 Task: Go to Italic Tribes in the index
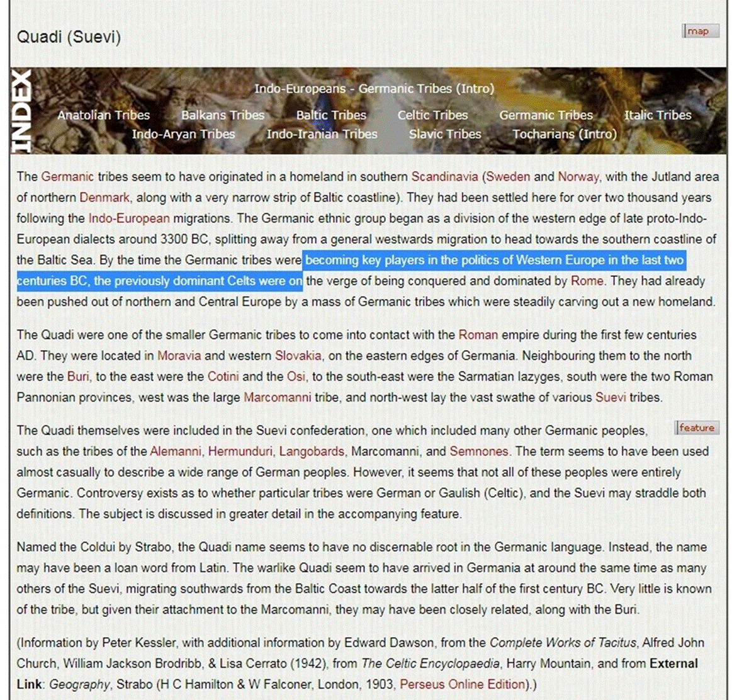(658, 115)
